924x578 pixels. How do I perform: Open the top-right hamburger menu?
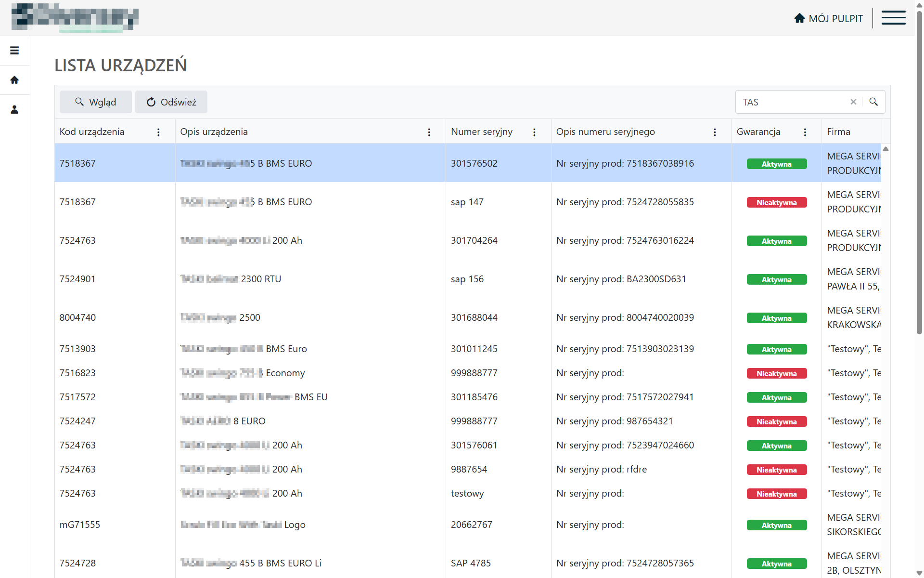point(893,18)
